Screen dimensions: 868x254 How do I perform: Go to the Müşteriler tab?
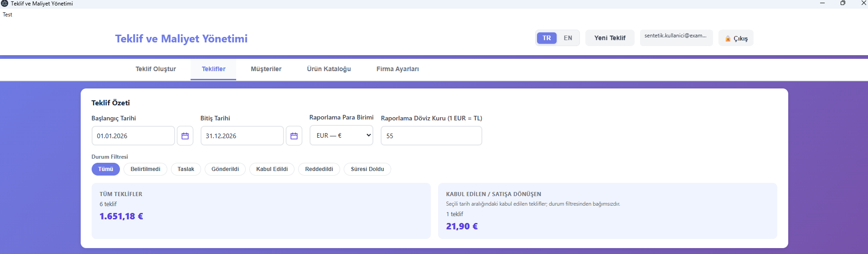[266, 69]
